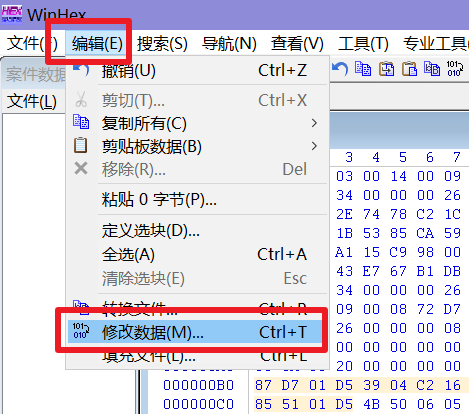Image resolution: width=469 pixels, height=414 pixels.
Task: Click the Copy Hex Values toolbar icon
Action: coord(432,69)
